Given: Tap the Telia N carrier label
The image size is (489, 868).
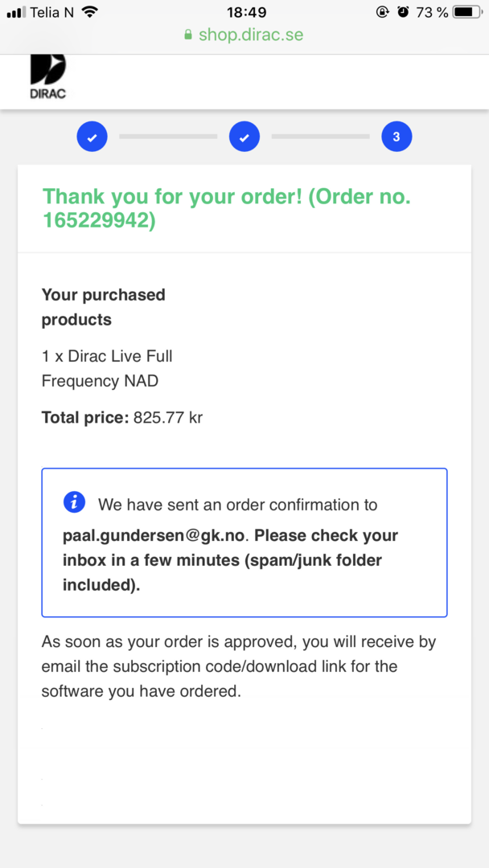Looking at the screenshot, I should tap(51, 12).
